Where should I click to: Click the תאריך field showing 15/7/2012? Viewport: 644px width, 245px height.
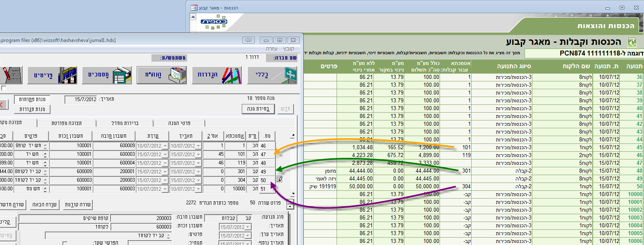tap(81, 99)
